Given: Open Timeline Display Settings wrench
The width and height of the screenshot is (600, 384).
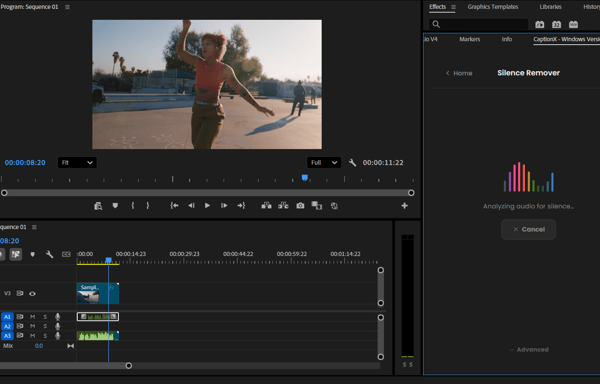Looking at the screenshot, I should [x=49, y=254].
